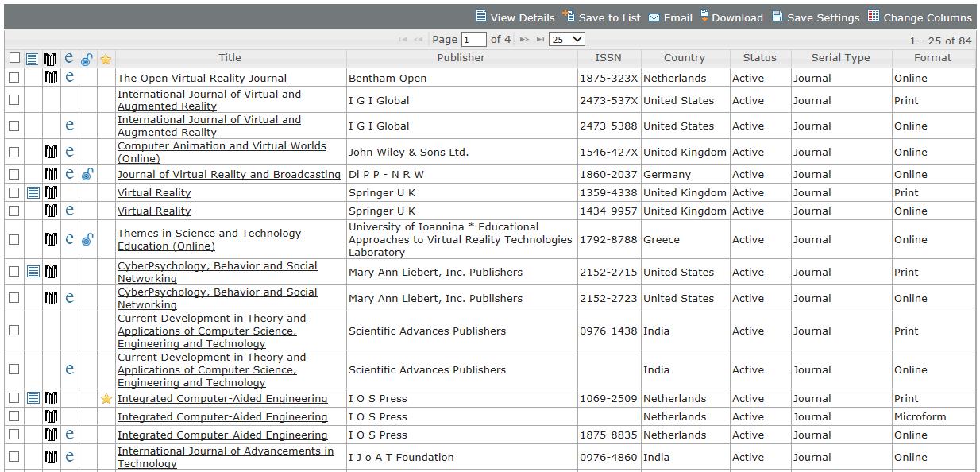Sort by the Serial Type column header

click(840, 58)
